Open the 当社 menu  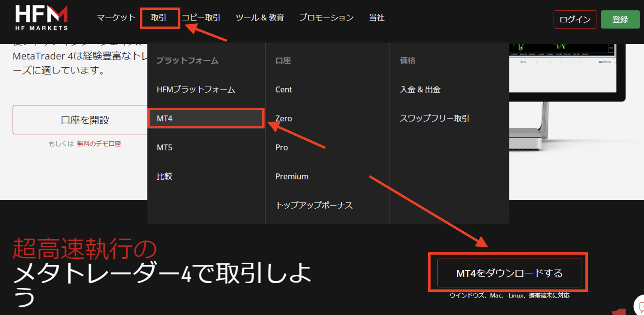pyautogui.click(x=376, y=18)
